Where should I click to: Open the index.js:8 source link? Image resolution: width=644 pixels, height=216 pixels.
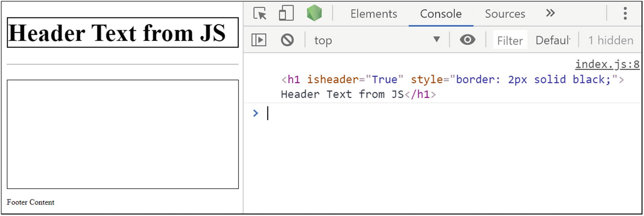607,64
